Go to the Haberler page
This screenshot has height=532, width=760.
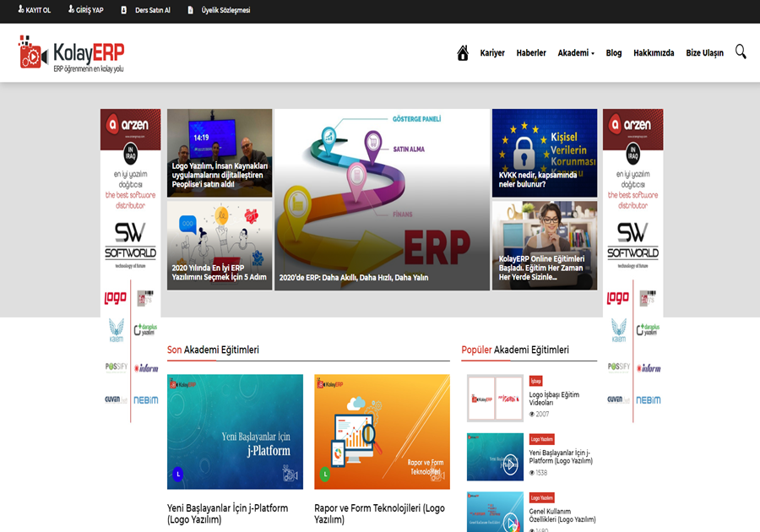[531, 52]
